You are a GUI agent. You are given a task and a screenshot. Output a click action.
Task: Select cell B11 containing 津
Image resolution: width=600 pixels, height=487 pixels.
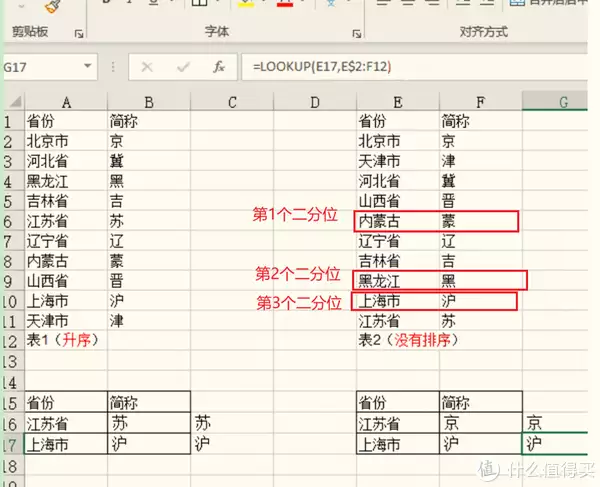tap(149, 321)
